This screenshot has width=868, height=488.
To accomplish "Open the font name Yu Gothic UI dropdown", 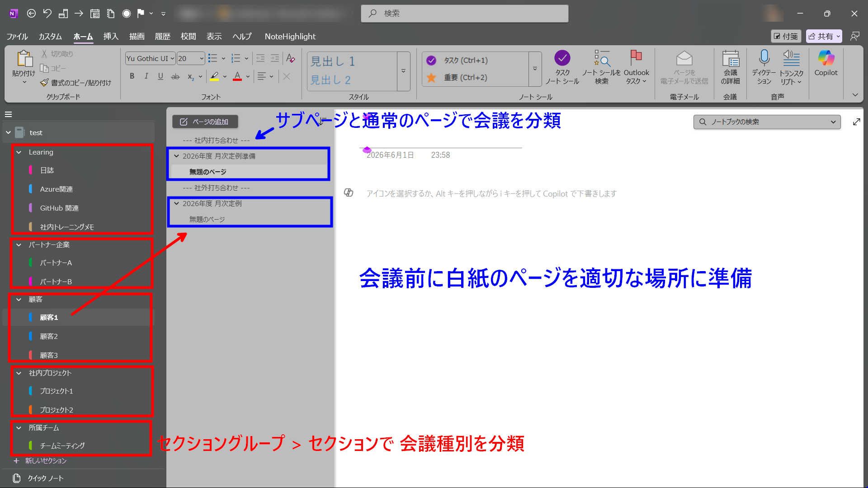I will 172,58.
